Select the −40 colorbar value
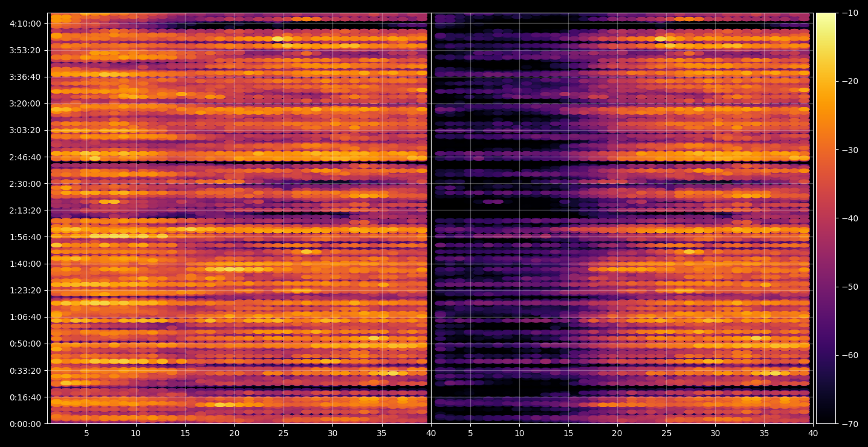The height and width of the screenshot is (447, 868). [849, 218]
